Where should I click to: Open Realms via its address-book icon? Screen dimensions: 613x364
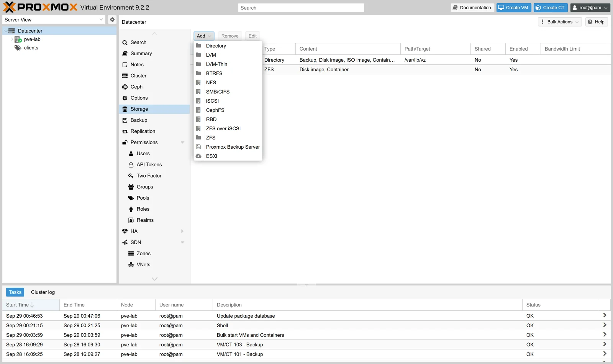click(x=131, y=220)
